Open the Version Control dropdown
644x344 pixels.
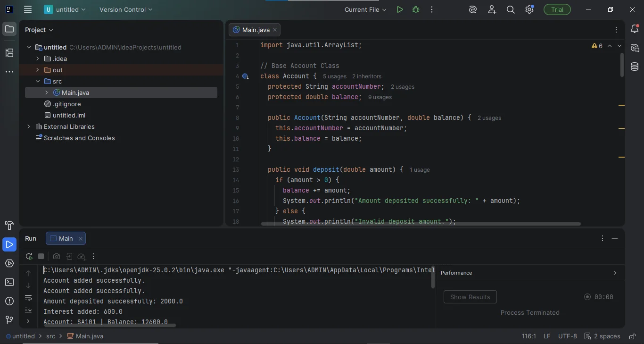tap(126, 9)
